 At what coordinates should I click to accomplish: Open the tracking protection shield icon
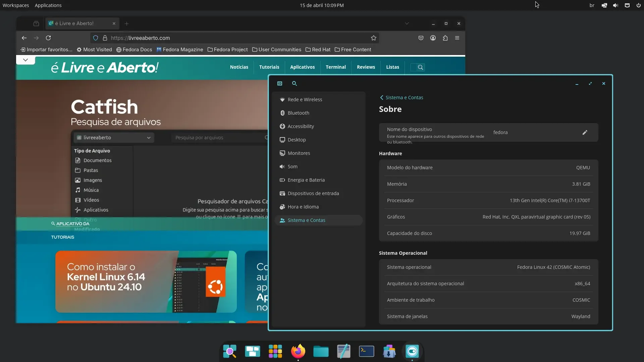[96, 38]
